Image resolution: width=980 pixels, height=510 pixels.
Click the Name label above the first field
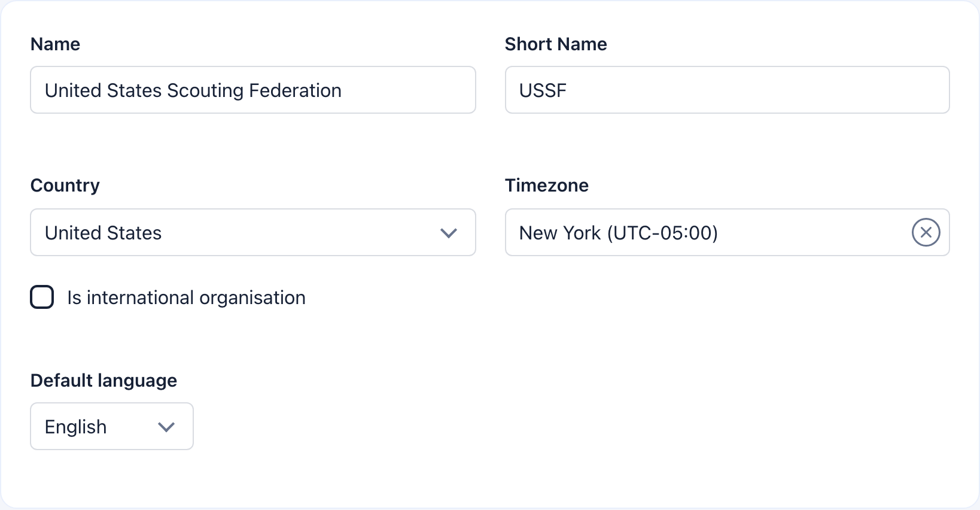pos(55,44)
